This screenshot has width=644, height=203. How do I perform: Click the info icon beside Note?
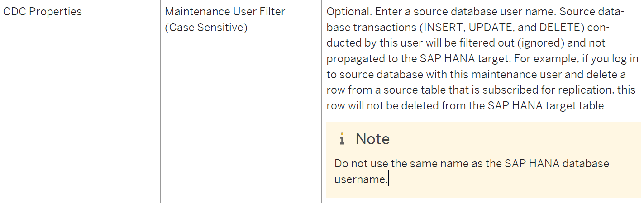pos(342,139)
